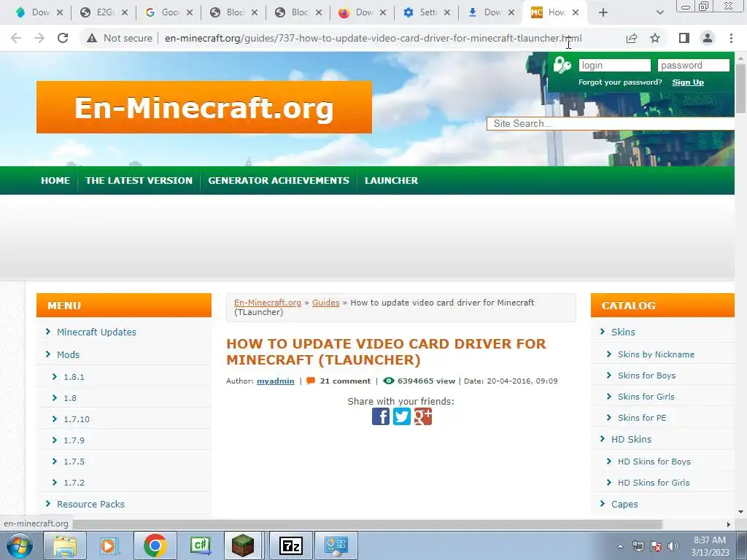Click the green eye views icon
The image size is (747, 560).
tap(389, 381)
